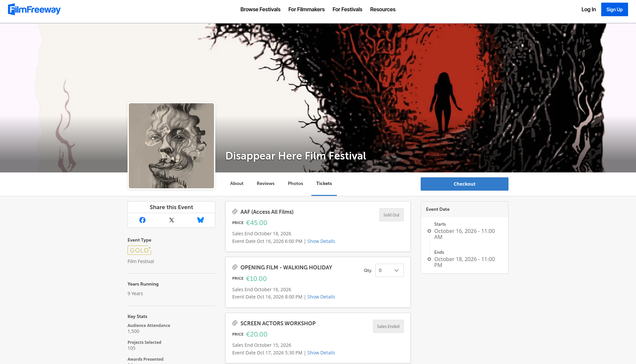Show details for the AAF ticket
The width and height of the screenshot is (636, 364).
coord(321,241)
